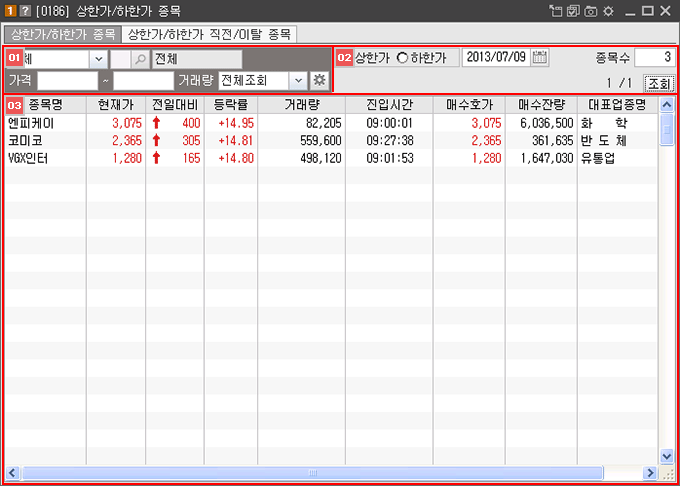Screen dimensions: 680x486
Task: Click current price 1,280 for VGX인터
Action: (127, 158)
